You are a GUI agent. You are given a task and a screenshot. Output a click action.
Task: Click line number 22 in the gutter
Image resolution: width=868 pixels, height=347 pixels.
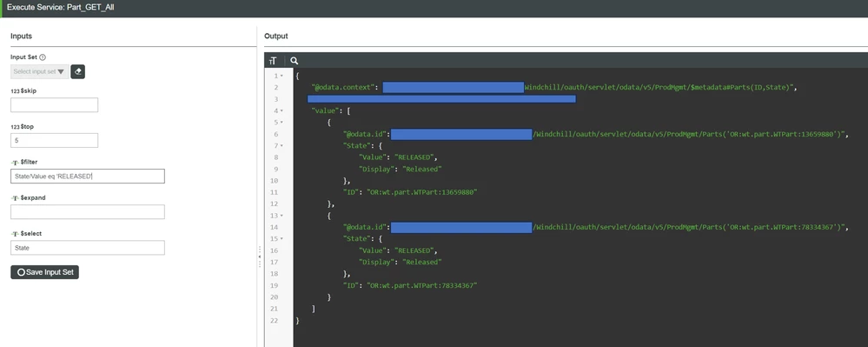coord(274,320)
